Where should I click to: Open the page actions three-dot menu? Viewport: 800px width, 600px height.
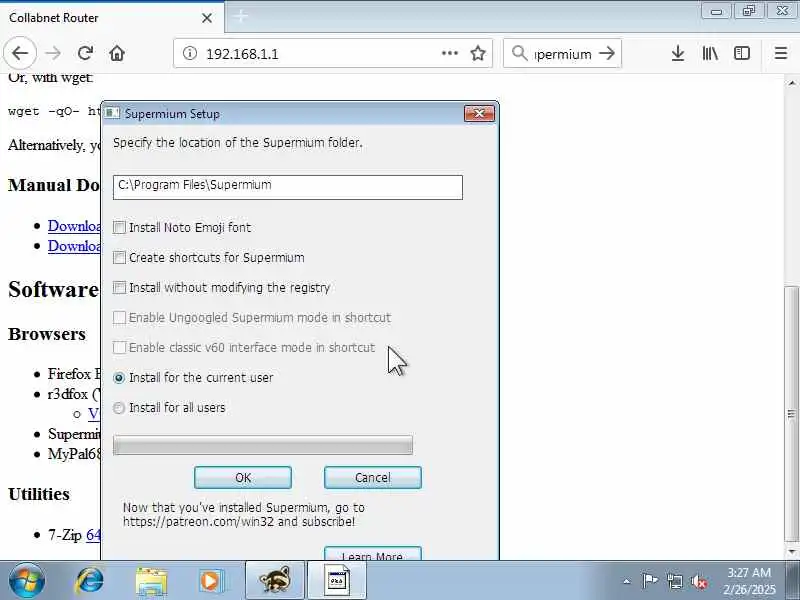tap(449, 53)
